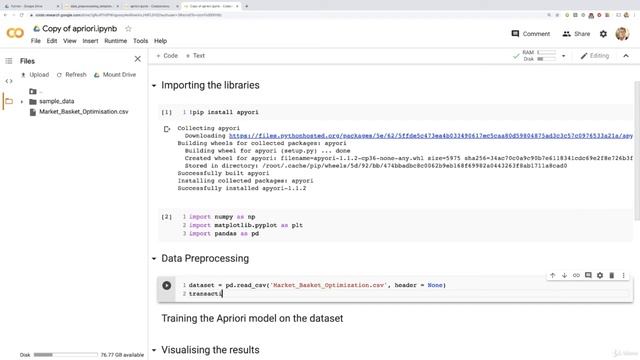Image resolution: width=640 pixels, height=360 pixels.
Task: Open the table of contents sidebar icon
Action: click(9, 61)
